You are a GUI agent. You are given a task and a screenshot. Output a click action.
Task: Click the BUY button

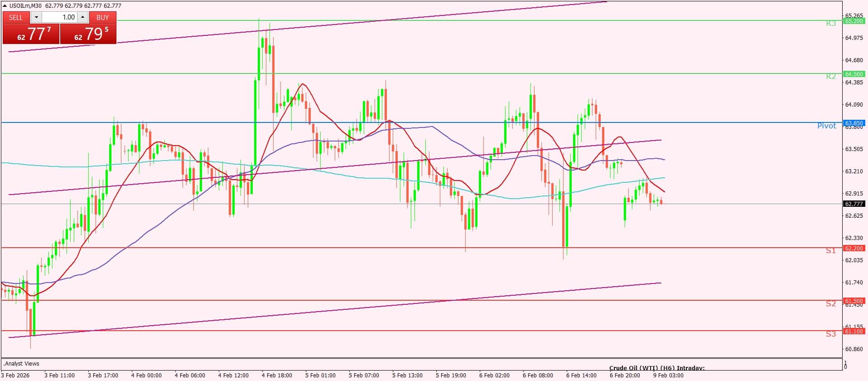103,17
